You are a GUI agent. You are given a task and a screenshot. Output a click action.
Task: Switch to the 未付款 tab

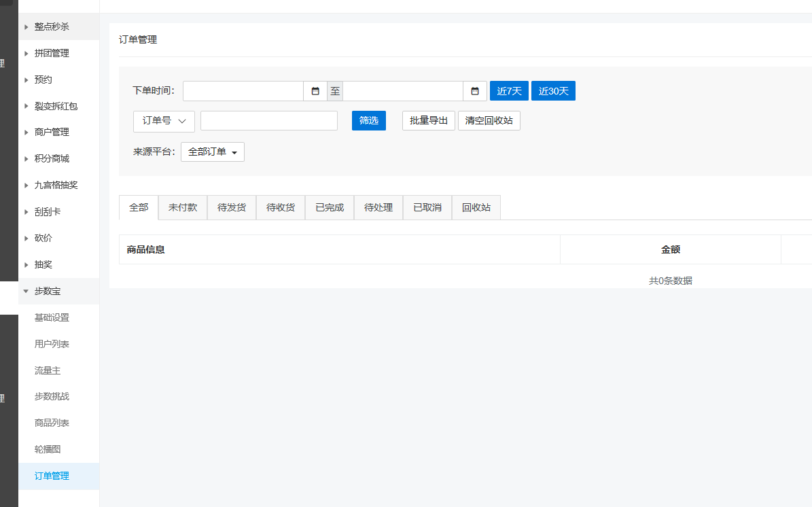(x=183, y=208)
